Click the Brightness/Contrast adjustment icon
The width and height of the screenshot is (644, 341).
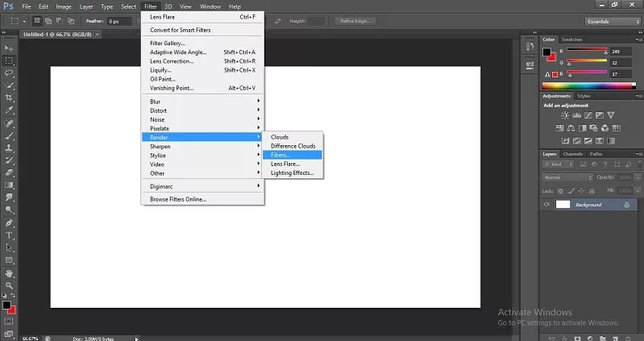click(x=565, y=115)
